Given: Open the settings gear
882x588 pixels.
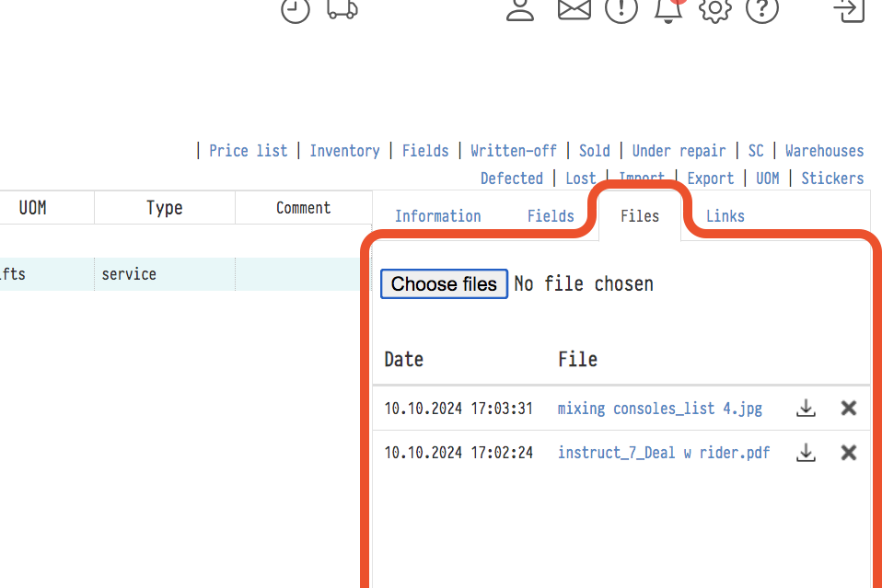Looking at the screenshot, I should pos(714,9).
